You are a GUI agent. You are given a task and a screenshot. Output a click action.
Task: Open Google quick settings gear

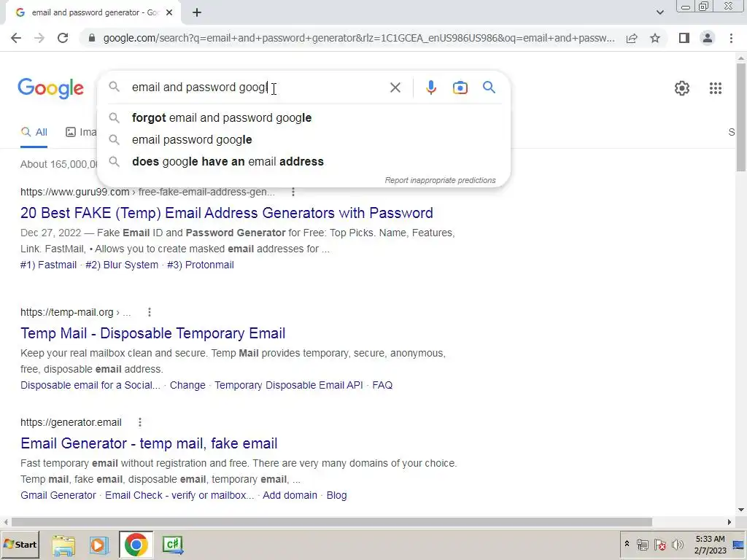[682, 88]
